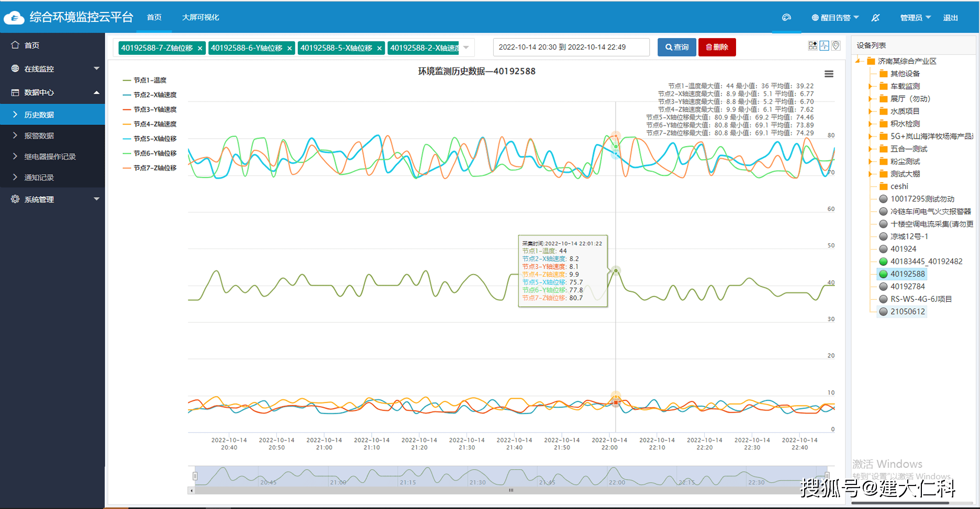Toggle 节点4-Z轴速度 series in legend
Viewport: 980px width, 509px height.
(150, 124)
